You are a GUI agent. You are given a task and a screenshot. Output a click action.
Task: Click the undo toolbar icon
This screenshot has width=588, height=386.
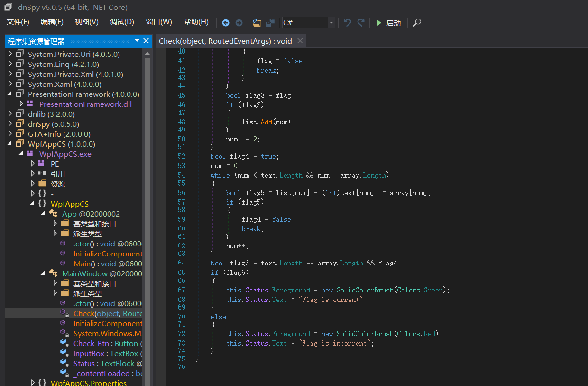[348, 23]
